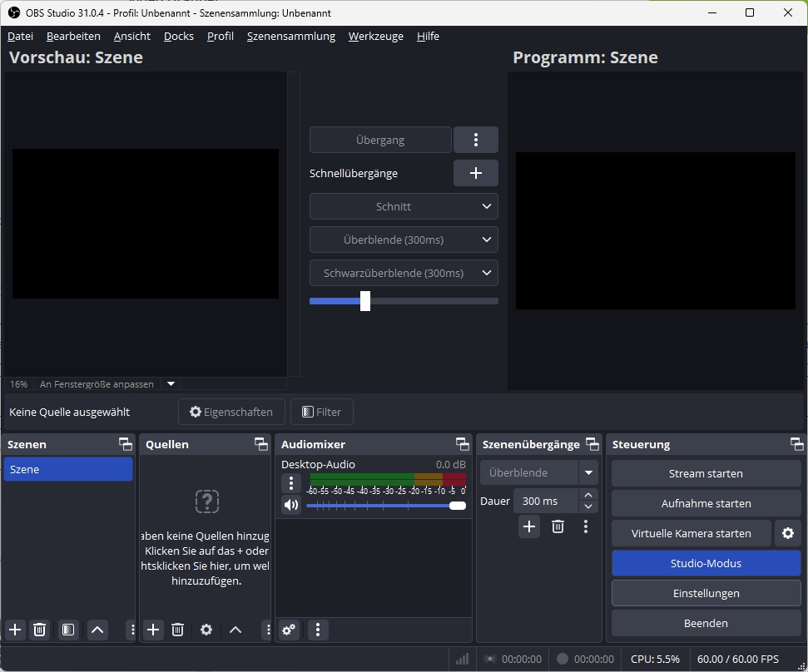Toggle the Studio-Modus button
808x672 pixels.
[x=706, y=563]
